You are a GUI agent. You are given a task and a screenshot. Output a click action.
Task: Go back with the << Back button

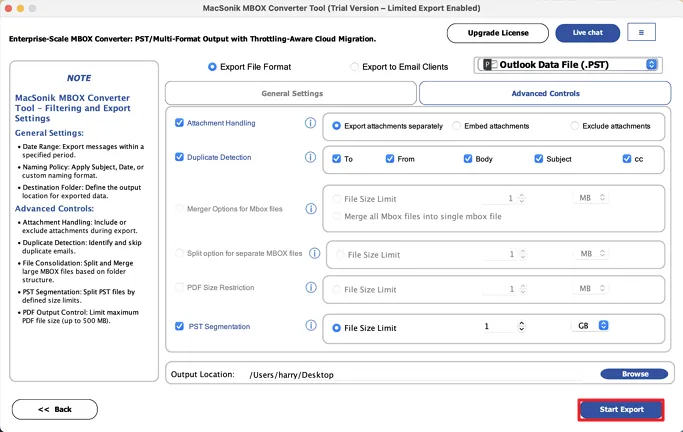(55, 409)
